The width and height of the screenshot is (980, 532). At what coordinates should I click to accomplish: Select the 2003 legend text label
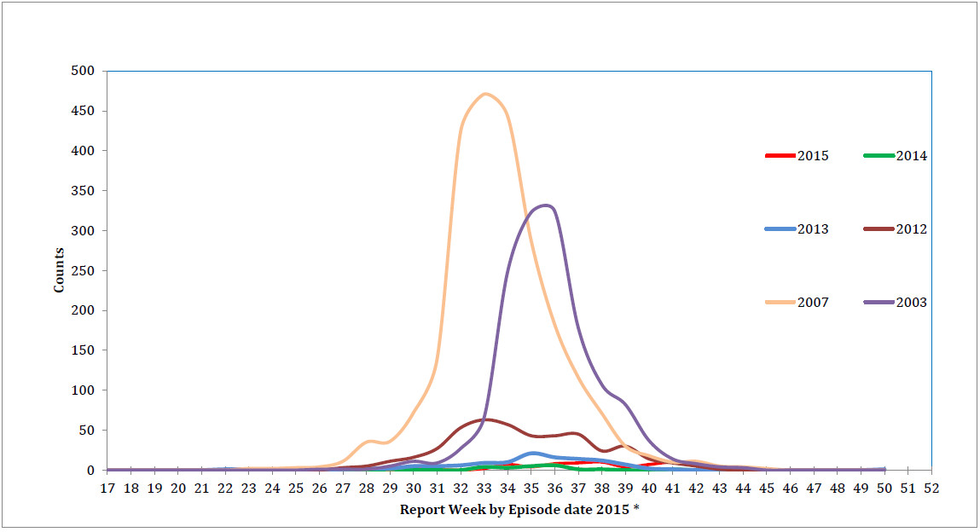912,303
